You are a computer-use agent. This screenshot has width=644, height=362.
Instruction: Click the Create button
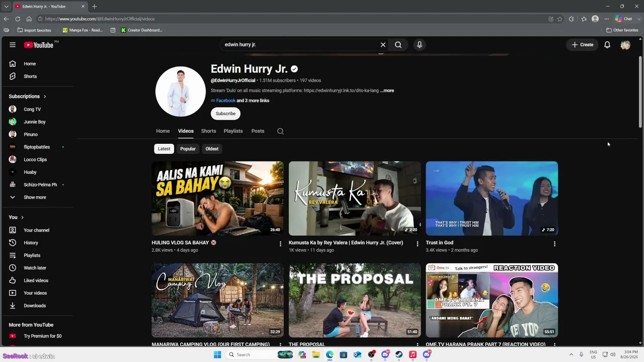tap(583, 45)
